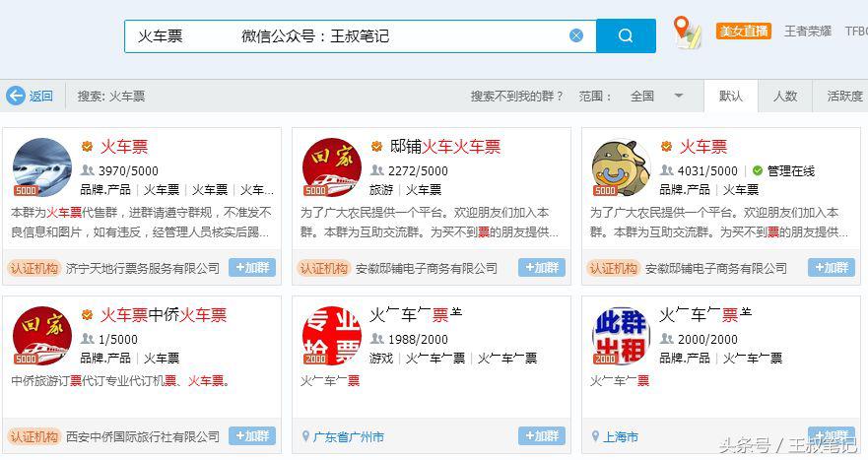Click +加群 for 济宁天地行票务服务有限公司 group
Viewport: 868px width, 460px height.
click(252, 268)
